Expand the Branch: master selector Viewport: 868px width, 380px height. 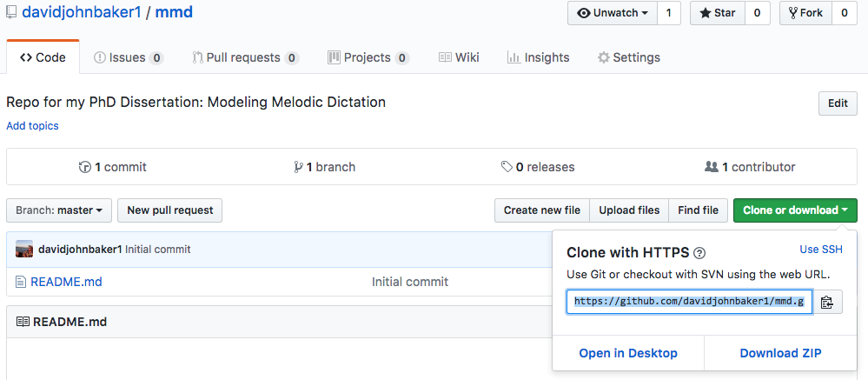tap(59, 210)
